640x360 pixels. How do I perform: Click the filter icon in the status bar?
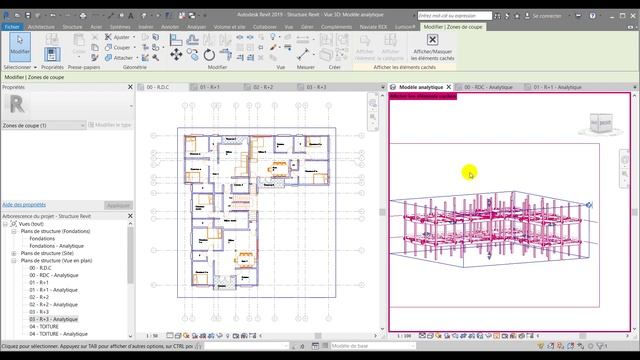(601, 346)
